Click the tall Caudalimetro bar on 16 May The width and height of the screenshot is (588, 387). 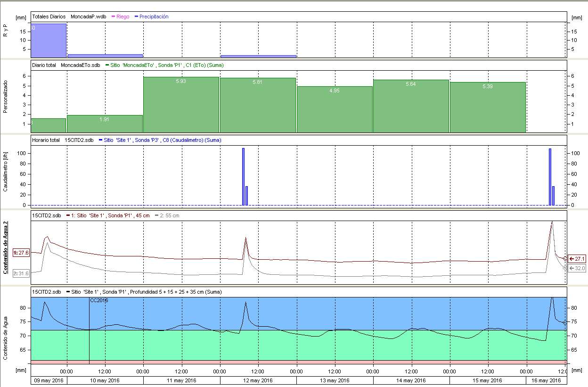click(550, 177)
